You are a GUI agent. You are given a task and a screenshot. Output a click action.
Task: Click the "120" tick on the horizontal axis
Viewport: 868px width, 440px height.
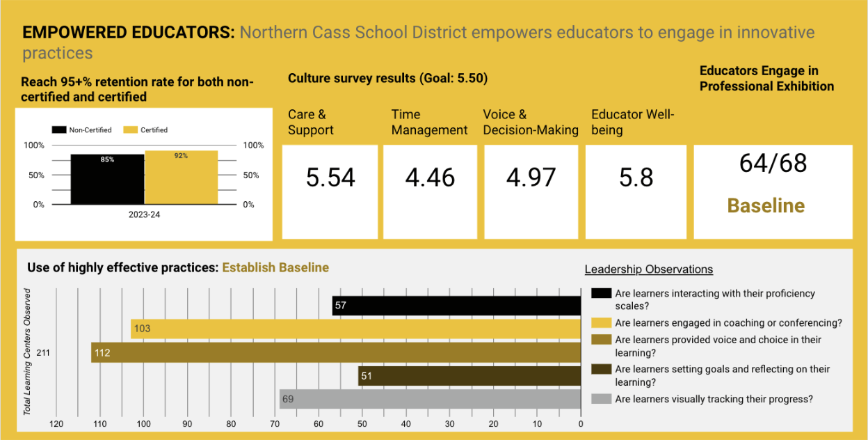[56, 424]
